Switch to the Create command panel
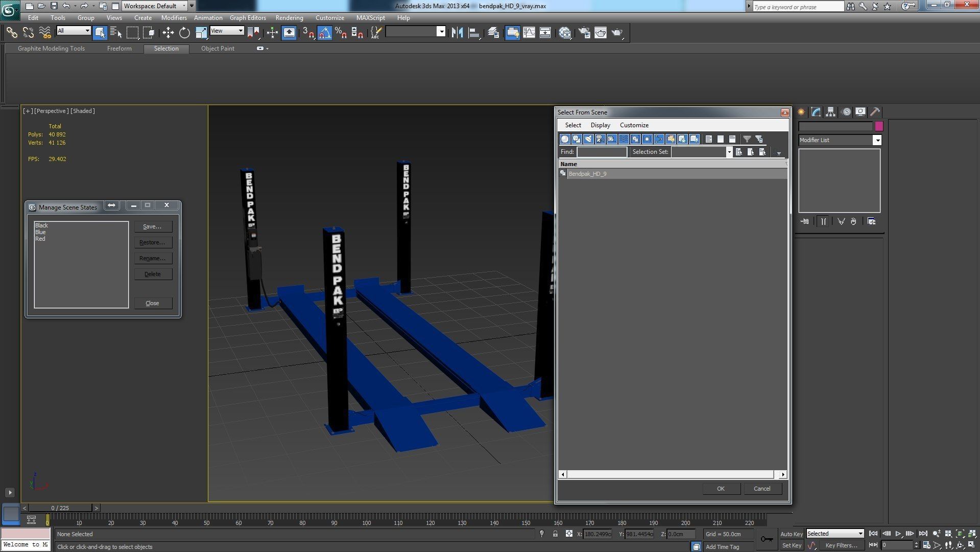This screenshot has height=552, width=980. (801, 112)
